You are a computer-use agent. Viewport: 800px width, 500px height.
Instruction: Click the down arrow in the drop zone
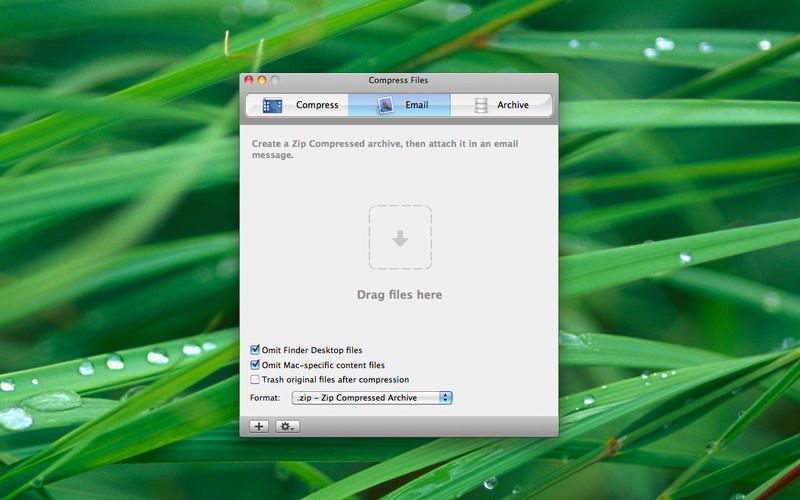(x=400, y=238)
